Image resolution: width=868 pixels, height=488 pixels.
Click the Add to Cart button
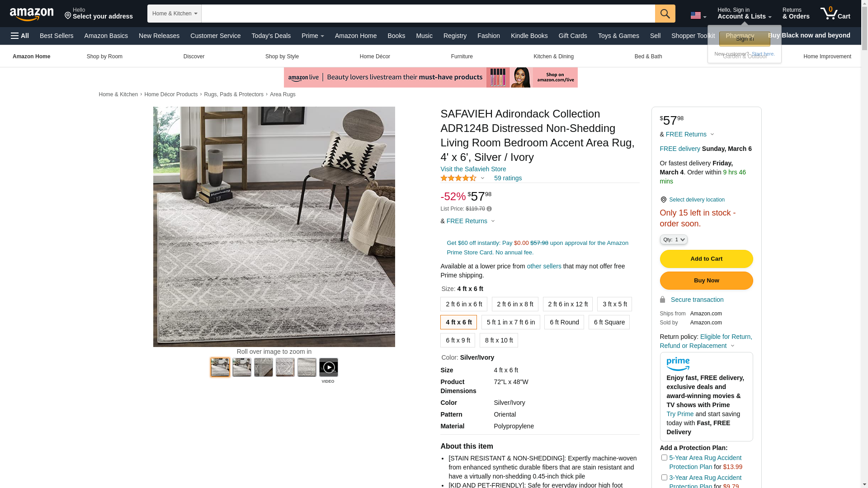(x=707, y=259)
